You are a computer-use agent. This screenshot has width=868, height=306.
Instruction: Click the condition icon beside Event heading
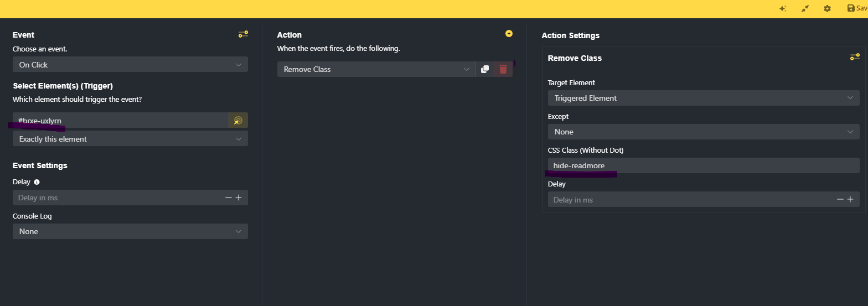pyautogui.click(x=243, y=34)
